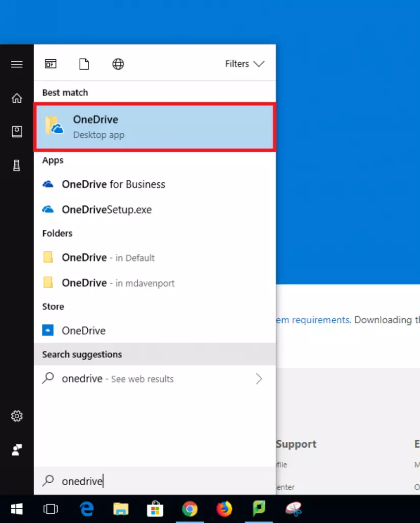
Task: Click the Apps section heading
Action: (x=53, y=160)
